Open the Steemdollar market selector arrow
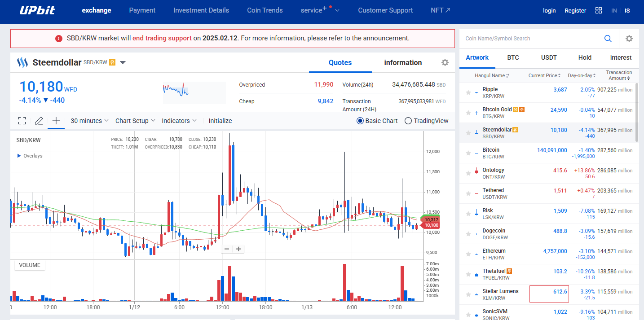The image size is (644, 320). click(123, 62)
